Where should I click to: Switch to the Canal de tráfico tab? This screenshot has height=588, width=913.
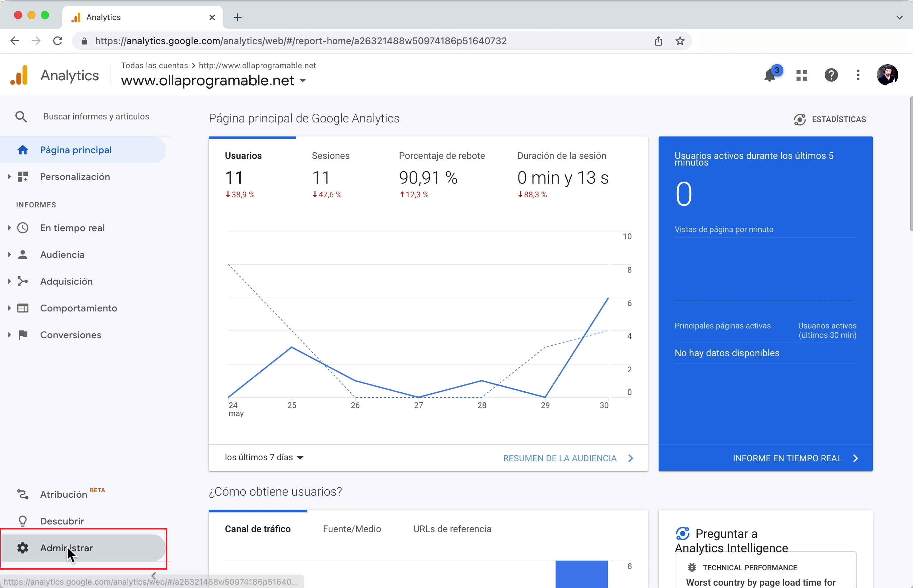coord(258,529)
